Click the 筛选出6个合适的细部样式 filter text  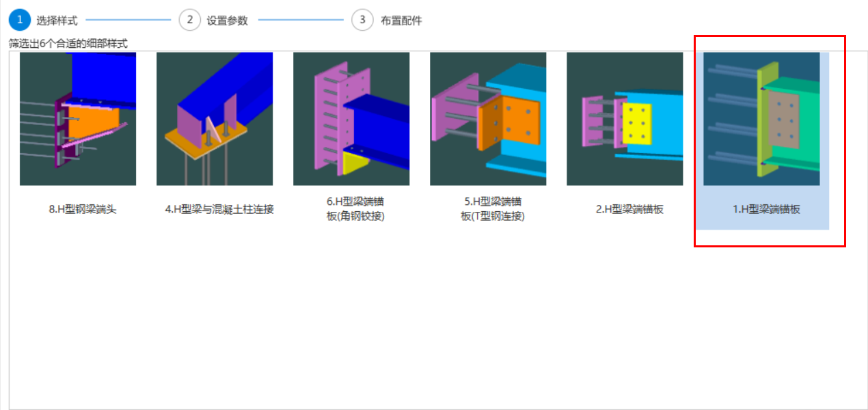coord(68,44)
